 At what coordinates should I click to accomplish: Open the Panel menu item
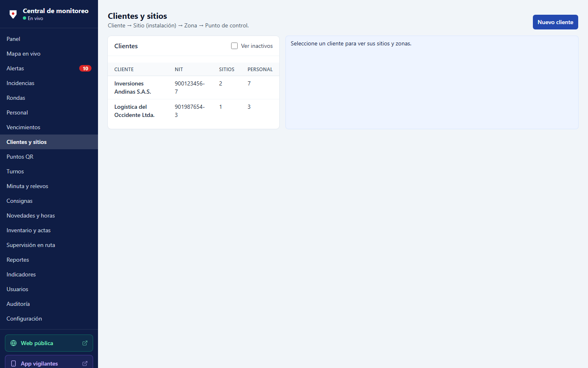point(49,39)
